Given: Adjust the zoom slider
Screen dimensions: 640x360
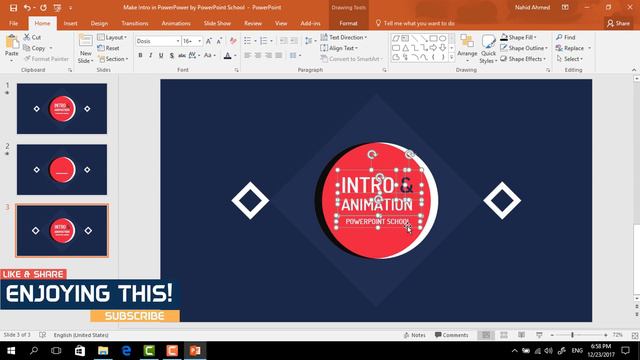Looking at the screenshot, I should point(572,335).
